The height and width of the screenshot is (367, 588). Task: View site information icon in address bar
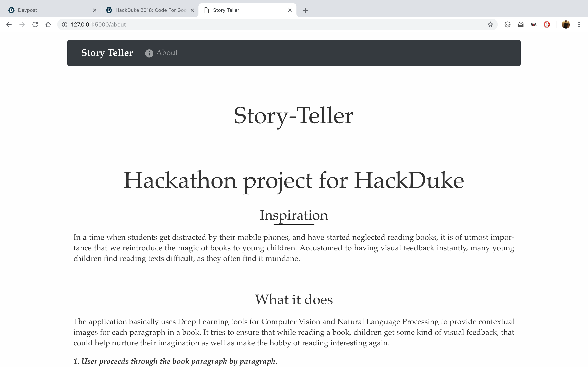tap(65, 24)
